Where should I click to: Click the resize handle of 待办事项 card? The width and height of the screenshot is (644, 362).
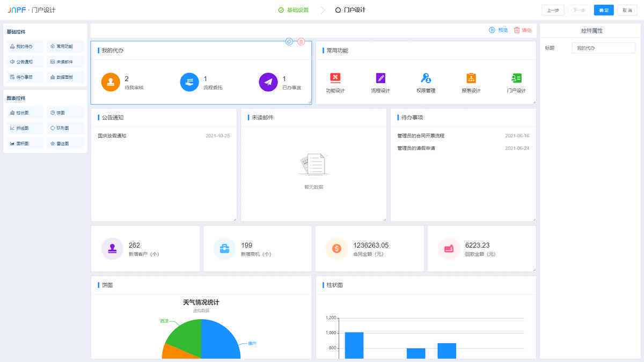(x=533, y=219)
